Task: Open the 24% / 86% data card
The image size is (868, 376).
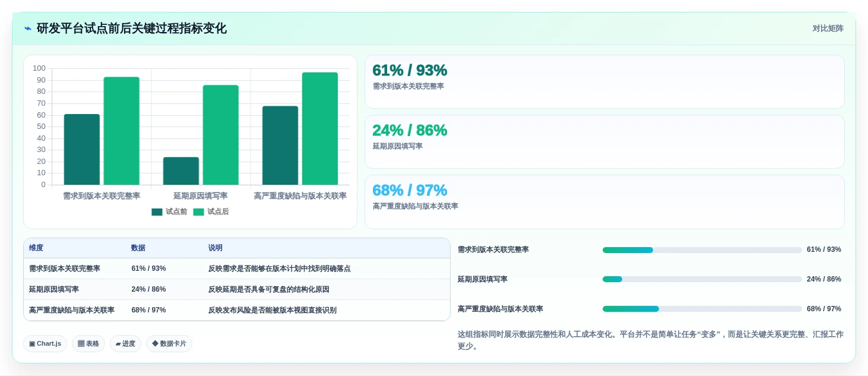Action: [x=604, y=142]
